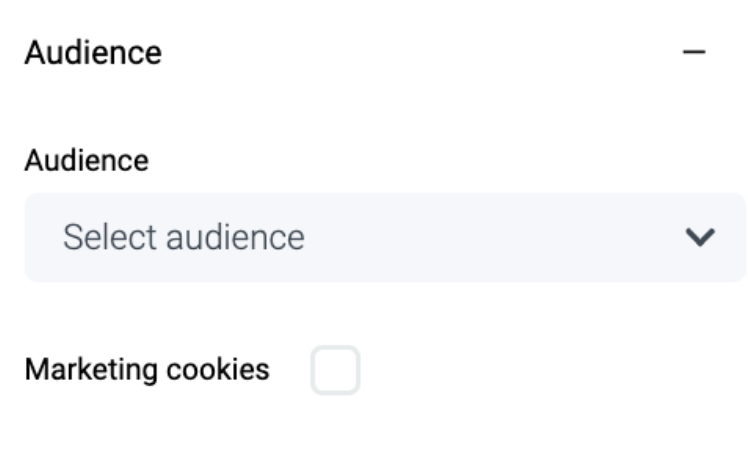The image size is (748, 458).
Task: Click the chevron arrow in audience selector
Action: [699, 237]
